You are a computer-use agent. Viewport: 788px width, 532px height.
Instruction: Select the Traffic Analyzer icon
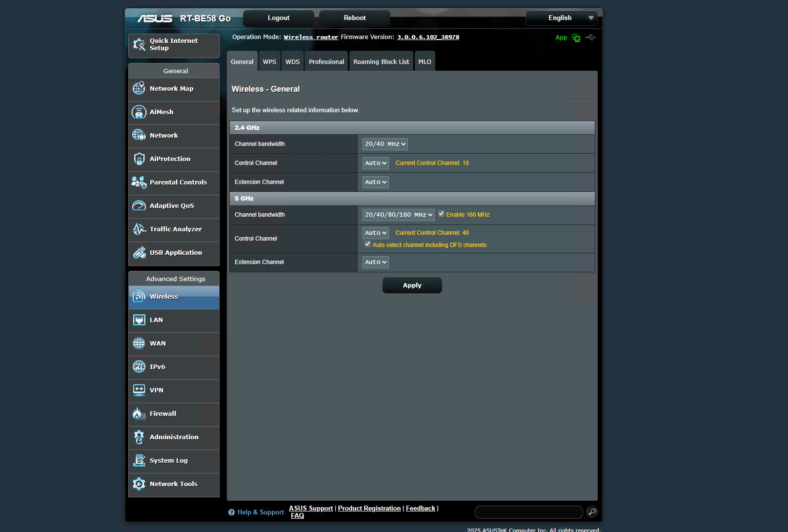pos(139,229)
